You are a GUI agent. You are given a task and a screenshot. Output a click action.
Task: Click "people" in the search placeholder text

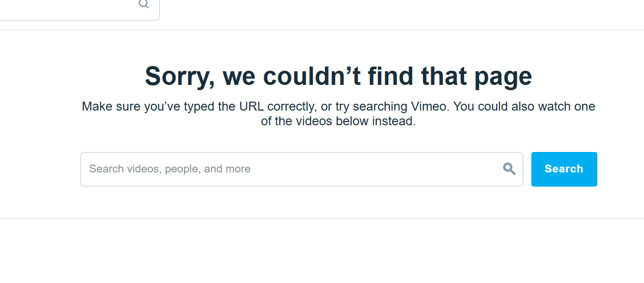(x=183, y=169)
